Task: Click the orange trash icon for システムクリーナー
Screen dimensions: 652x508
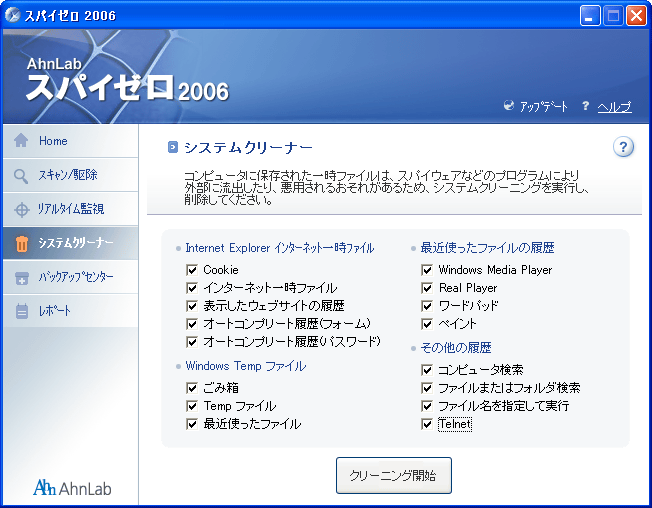Action: [22, 244]
